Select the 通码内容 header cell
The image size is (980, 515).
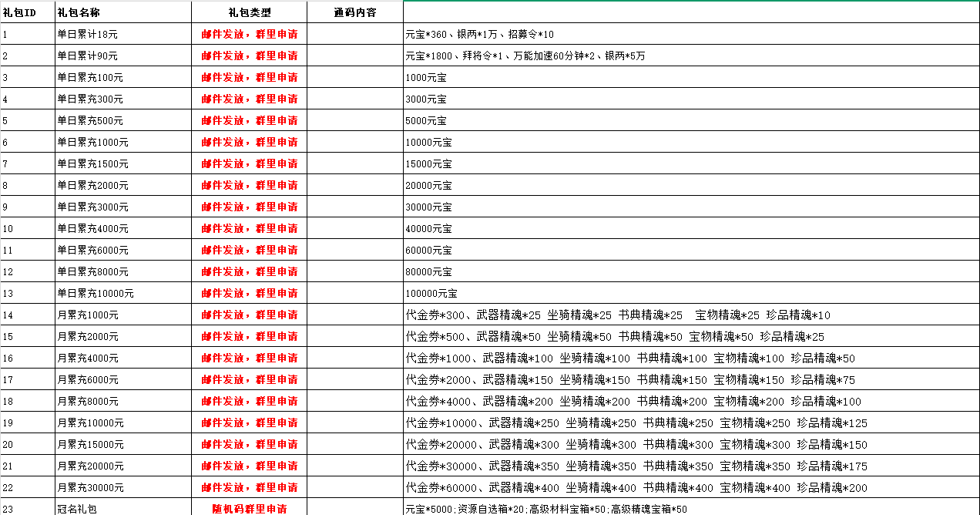[354, 12]
